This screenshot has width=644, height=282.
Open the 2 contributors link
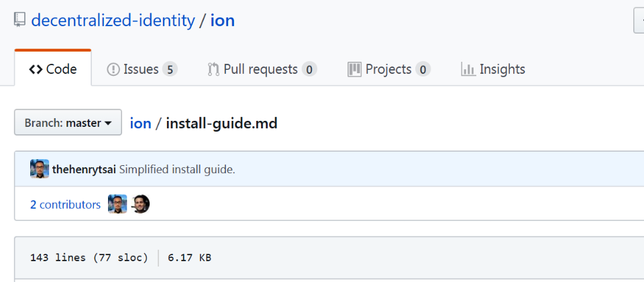click(65, 204)
